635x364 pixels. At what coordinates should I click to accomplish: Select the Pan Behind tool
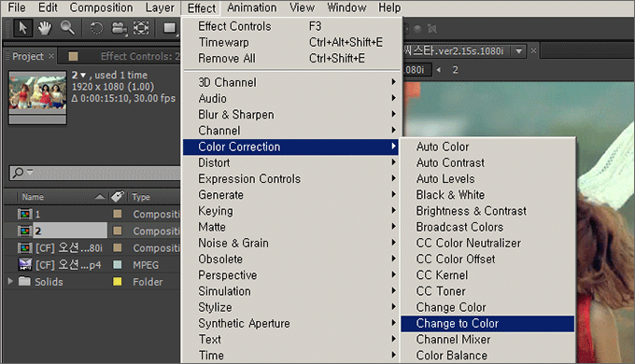point(141,28)
